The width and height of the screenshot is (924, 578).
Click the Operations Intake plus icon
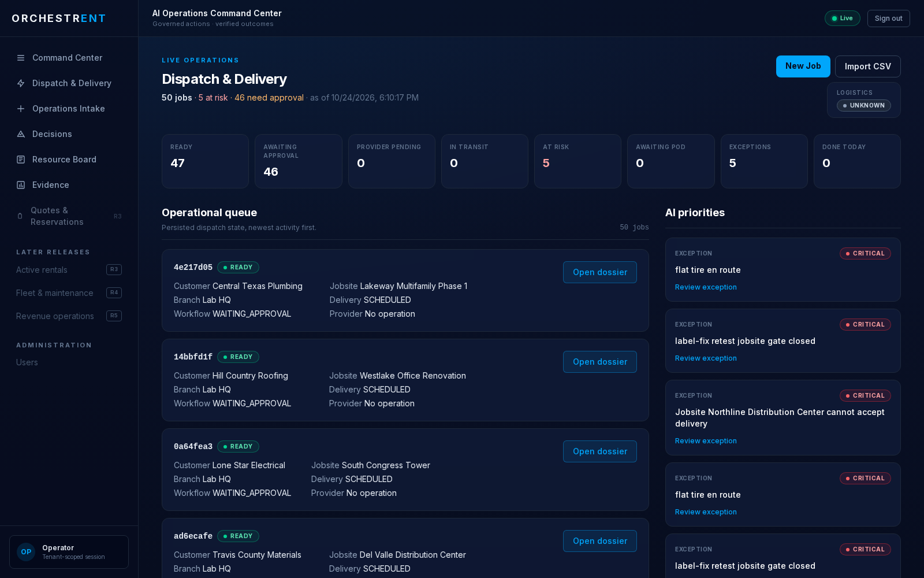(x=21, y=109)
